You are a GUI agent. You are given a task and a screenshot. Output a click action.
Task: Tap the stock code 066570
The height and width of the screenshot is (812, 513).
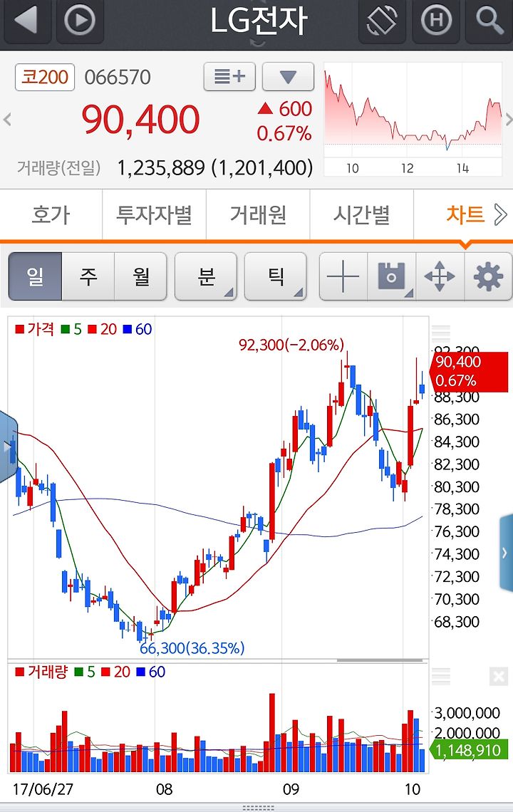pyautogui.click(x=118, y=77)
